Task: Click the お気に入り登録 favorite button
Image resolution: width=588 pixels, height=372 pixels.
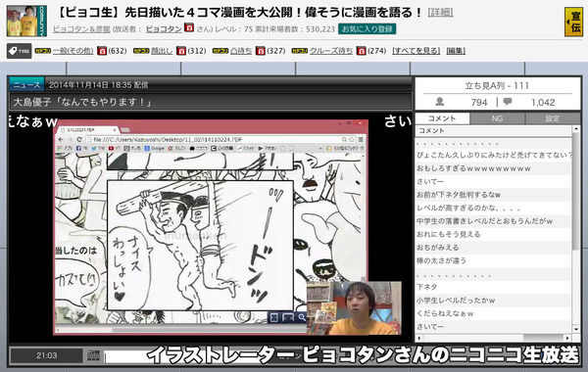Action: [x=367, y=28]
